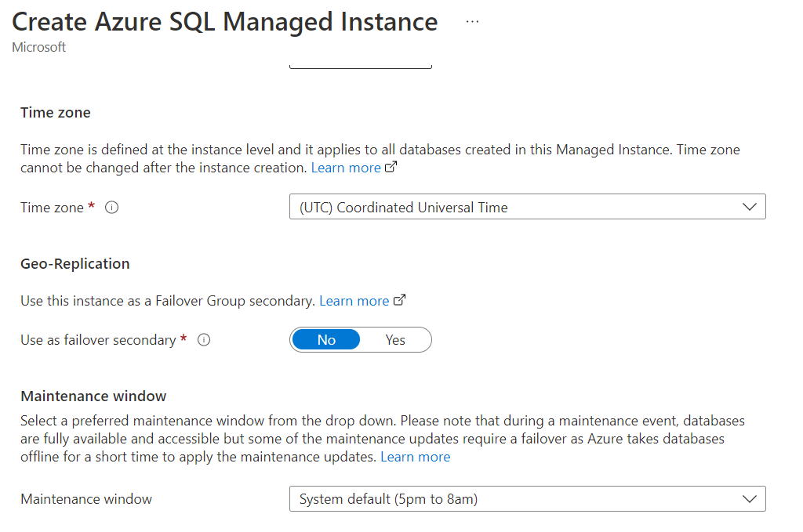803x532 pixels.
Task: Click the bold Maintenance window section heading
Action: pos(93,396)
